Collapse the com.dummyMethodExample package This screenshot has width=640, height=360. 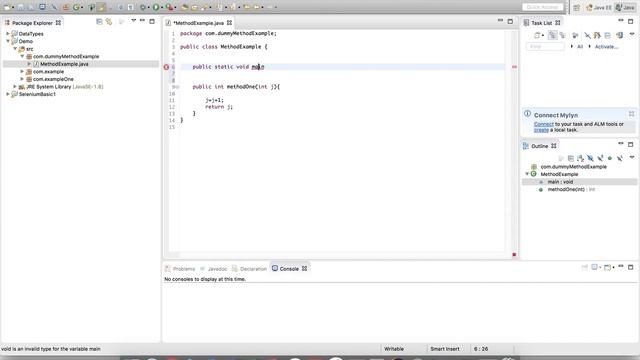pos(22,56)
